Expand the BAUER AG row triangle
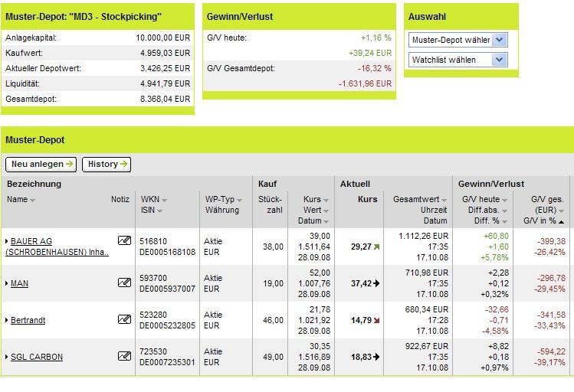Image resolution: width=574 pixels, height=392 pixels. point(7,242)
